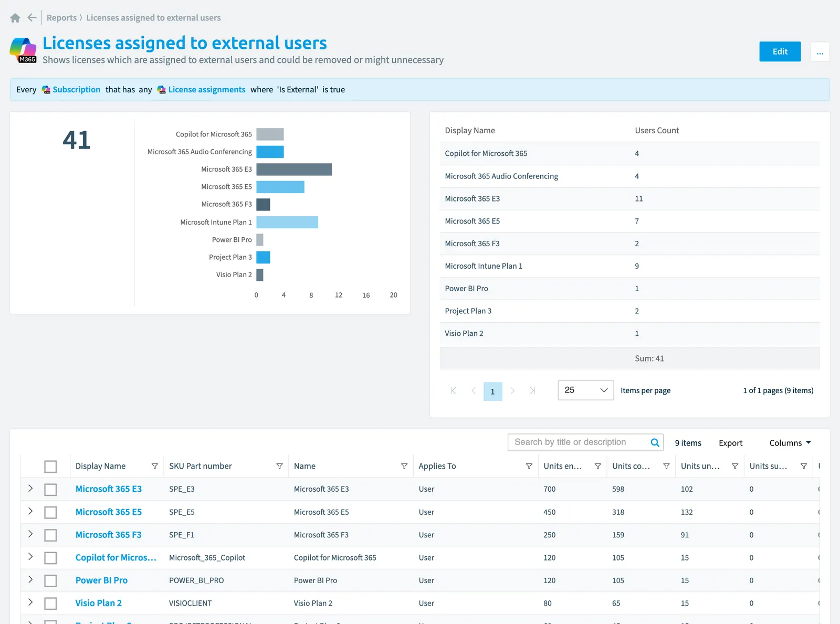Open the License assignments link
The height and width of the screenshot is (624, 840).
coord(206,90)
